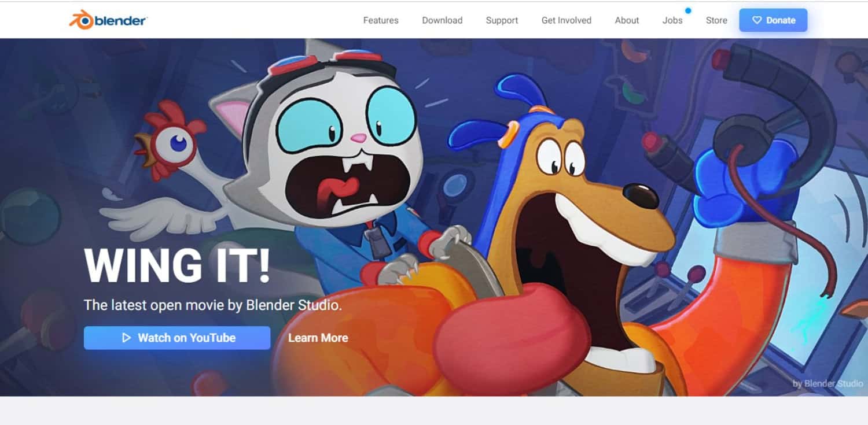This screenshot has width=868, height=425.
Task: Click the play icon in the Watch on YouTube button
Action: 126,338
